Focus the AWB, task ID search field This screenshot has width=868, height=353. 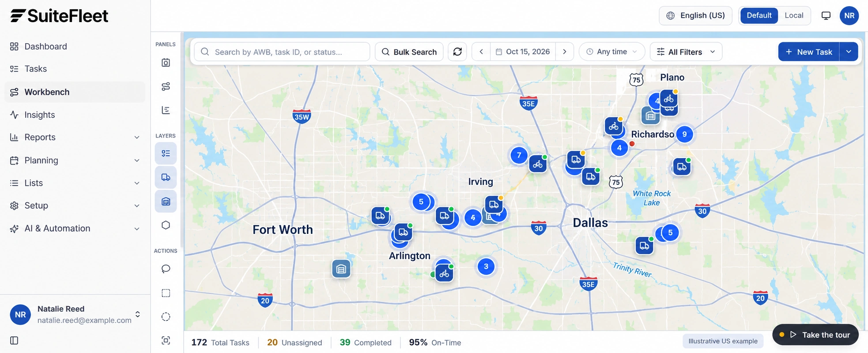click(282, 52)
